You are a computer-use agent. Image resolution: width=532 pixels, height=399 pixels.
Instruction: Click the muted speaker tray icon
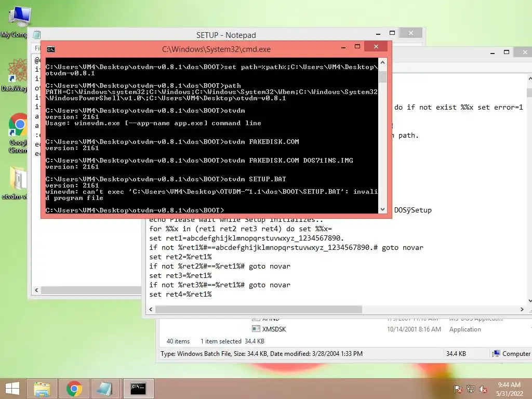tap(483, 389)
